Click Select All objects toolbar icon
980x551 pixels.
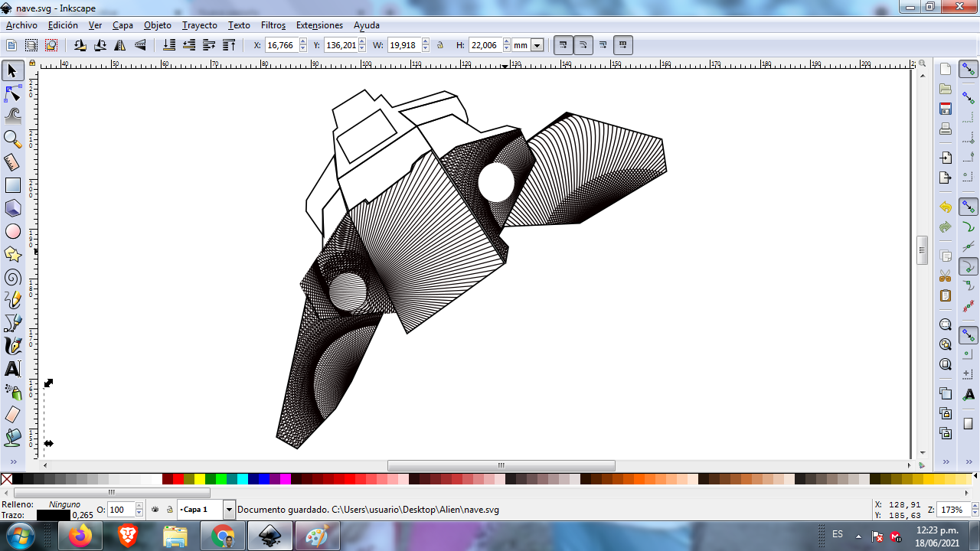tap(11, 45)
